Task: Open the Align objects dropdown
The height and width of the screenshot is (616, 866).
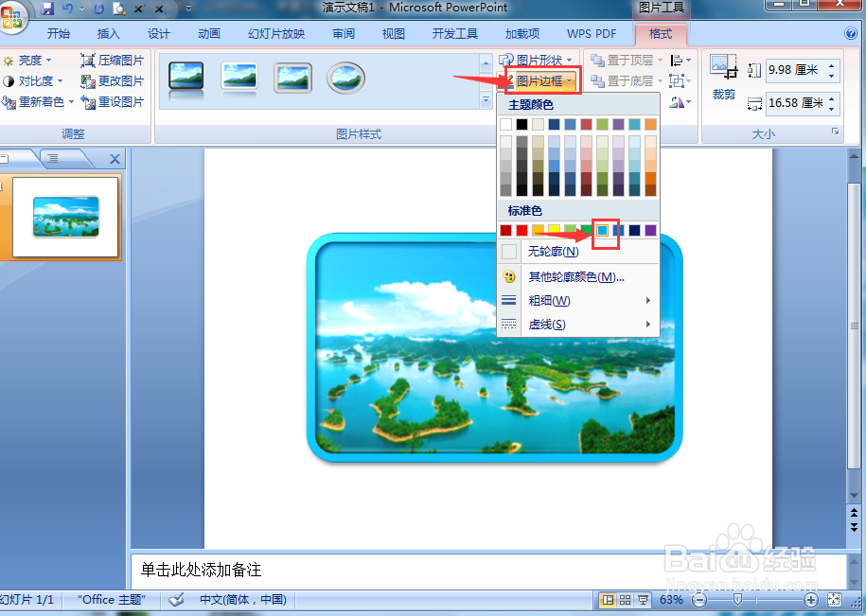Action: [680, 61]
